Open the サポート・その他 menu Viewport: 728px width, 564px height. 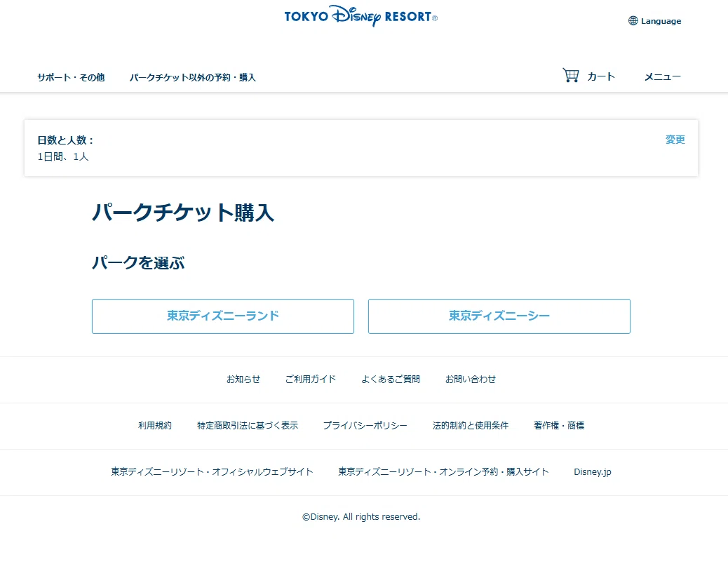tap(71, 78)
